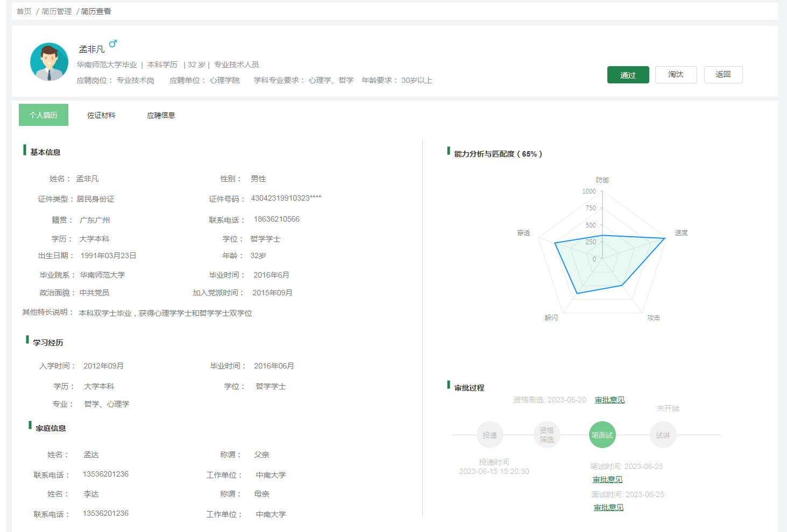Open the 应聘信息 tab
This screenshot has width=787, height=532.
pos(161,115)
